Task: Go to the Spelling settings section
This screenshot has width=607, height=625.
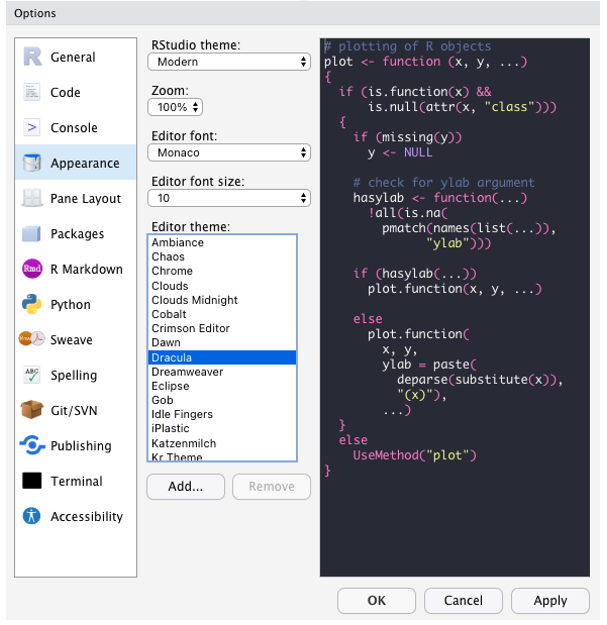Action: 74,375
